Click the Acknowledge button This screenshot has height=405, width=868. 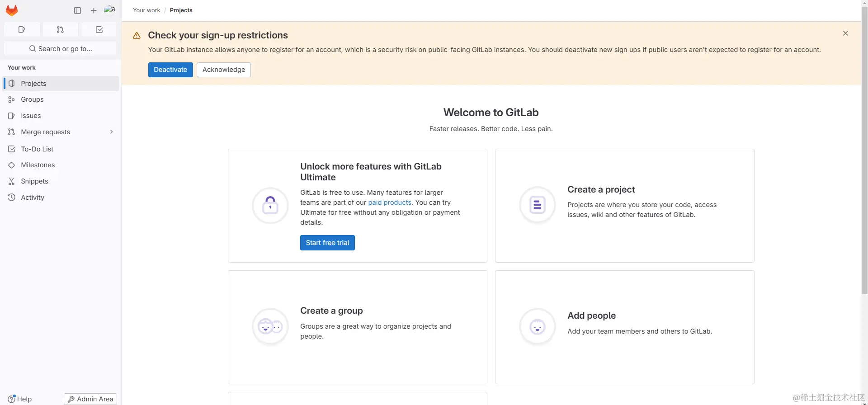[223, 70]
